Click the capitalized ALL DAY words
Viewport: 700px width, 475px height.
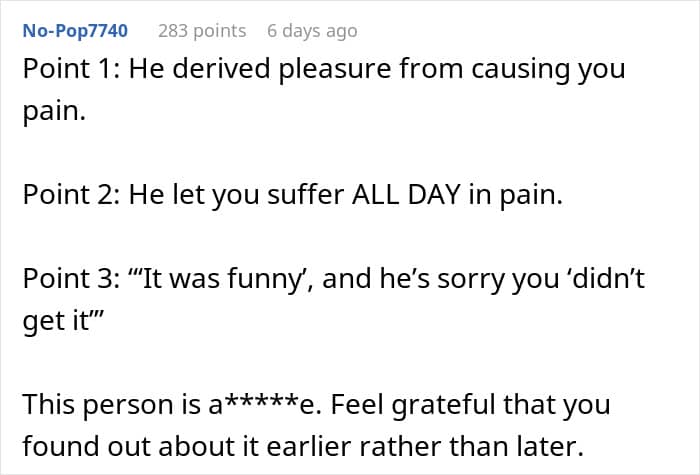(406, 195)
